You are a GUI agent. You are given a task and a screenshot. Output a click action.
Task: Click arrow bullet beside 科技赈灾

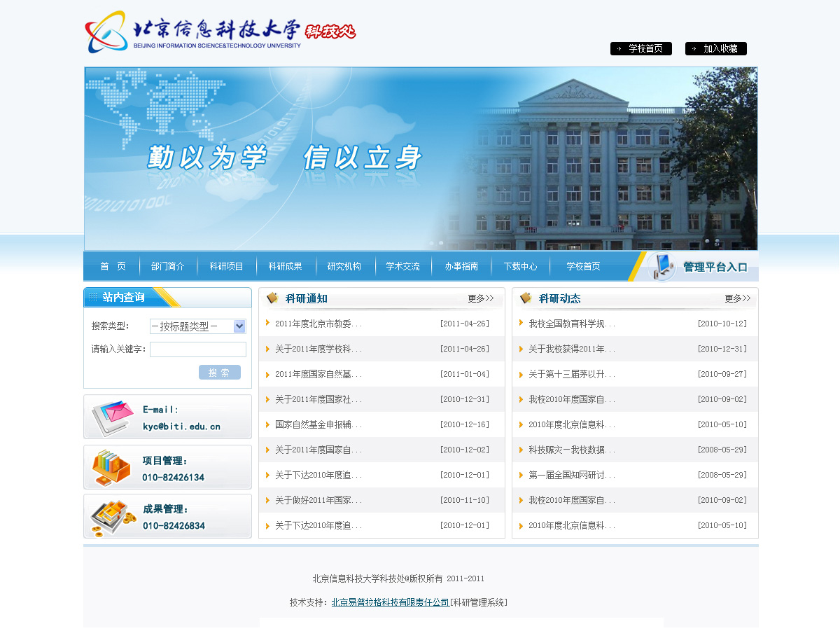[x=521, y=450]
